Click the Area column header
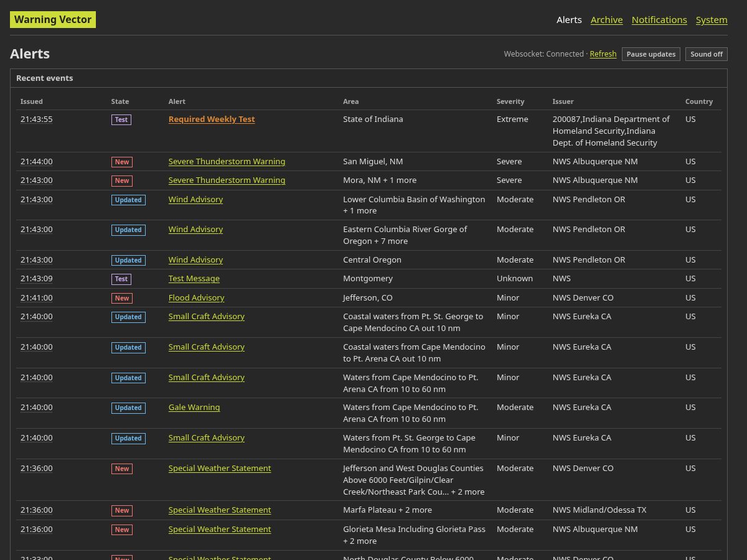This screenshot has width=747, height=560. click(x=351, y=101)
